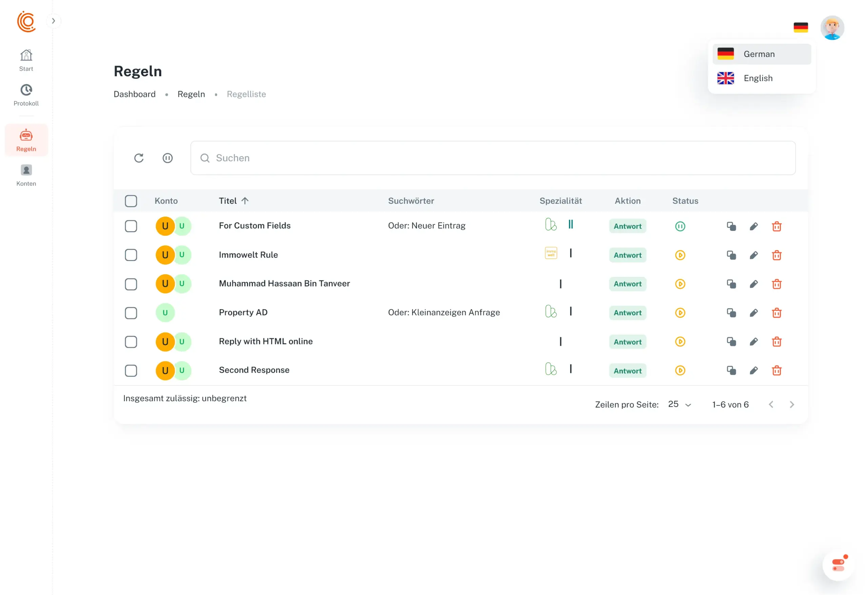
Task: Open the settings widget at bottom right
Action: [x=838, y=565]
